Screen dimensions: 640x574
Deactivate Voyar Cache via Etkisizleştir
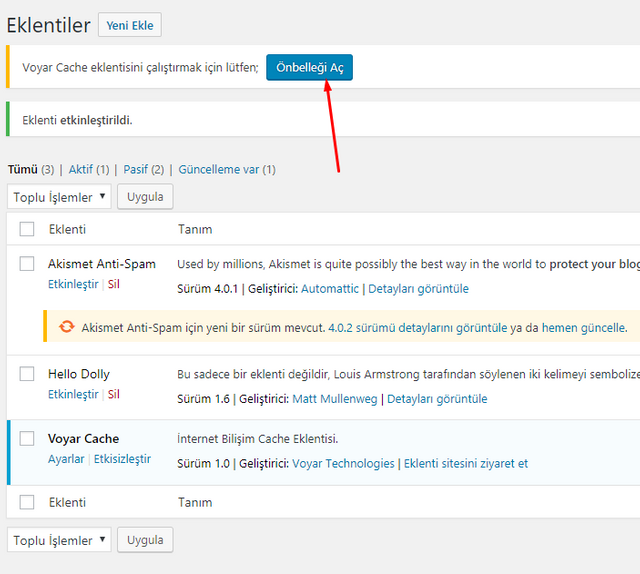(122, 459)
